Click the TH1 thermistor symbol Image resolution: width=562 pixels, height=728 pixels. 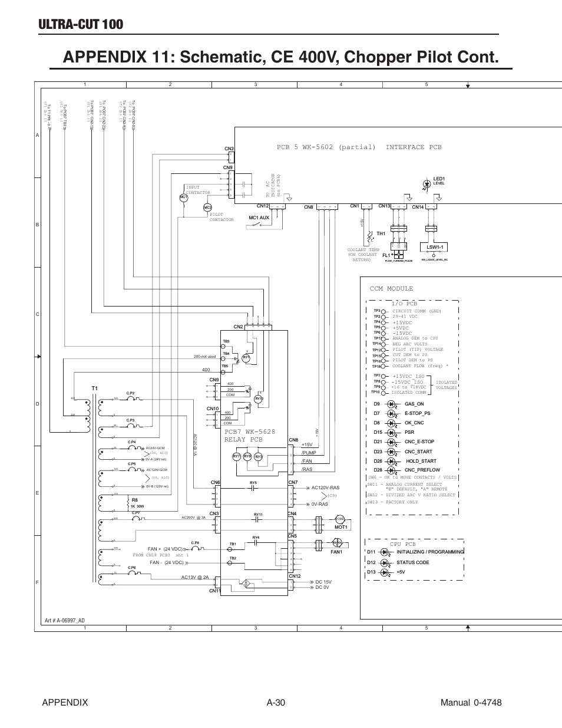[x=371, y=236]
